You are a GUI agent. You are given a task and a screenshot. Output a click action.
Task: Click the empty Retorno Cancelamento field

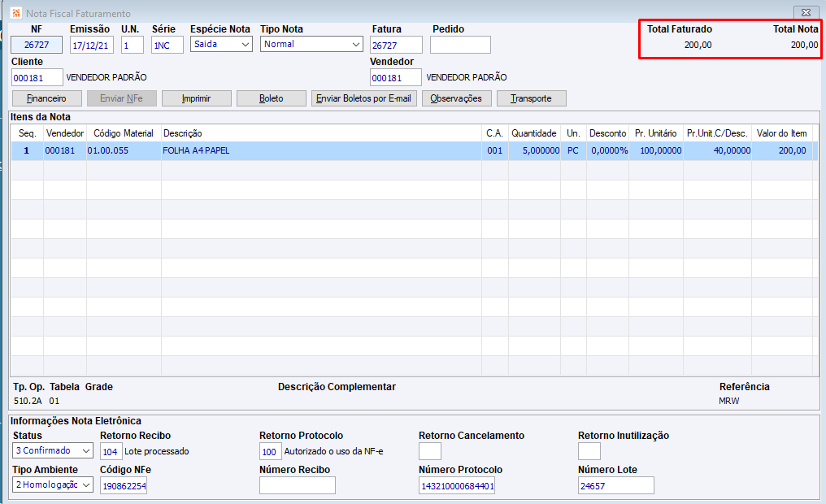[430, 451]
